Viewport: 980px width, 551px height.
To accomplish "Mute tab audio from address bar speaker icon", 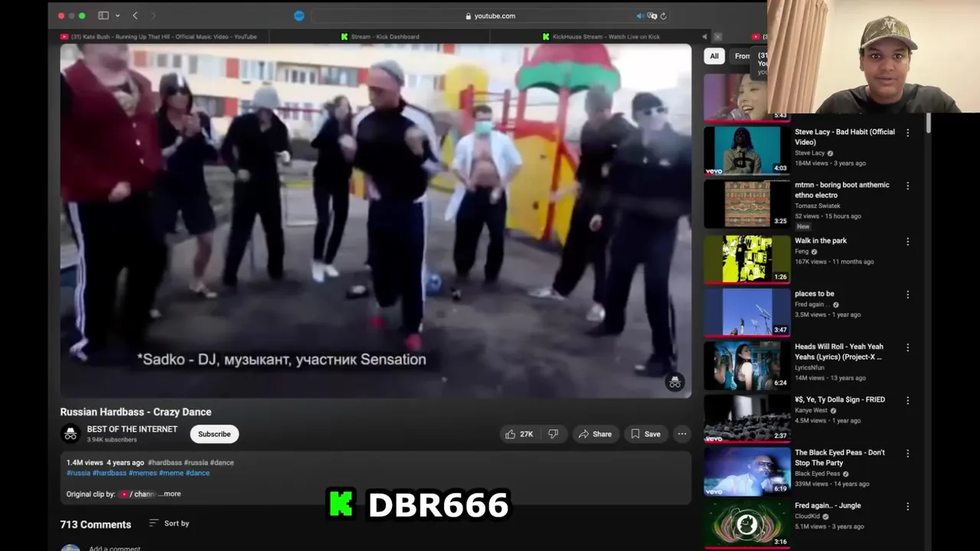I will (x=640, y=15).
